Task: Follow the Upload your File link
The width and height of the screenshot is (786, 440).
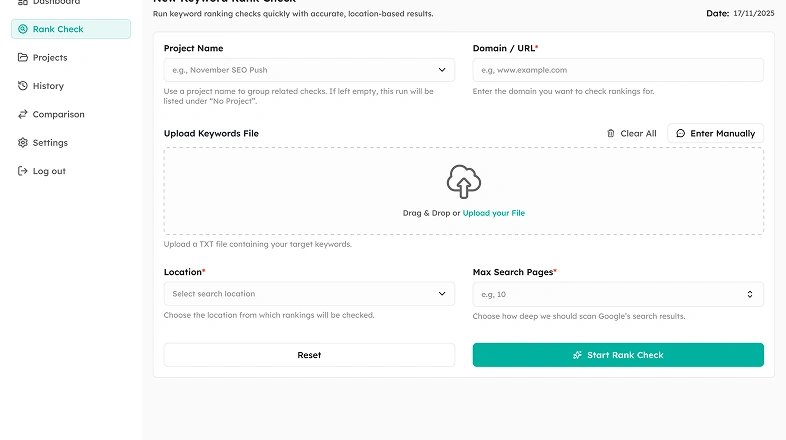Action: pyautogui.click(x=493, y=213)
